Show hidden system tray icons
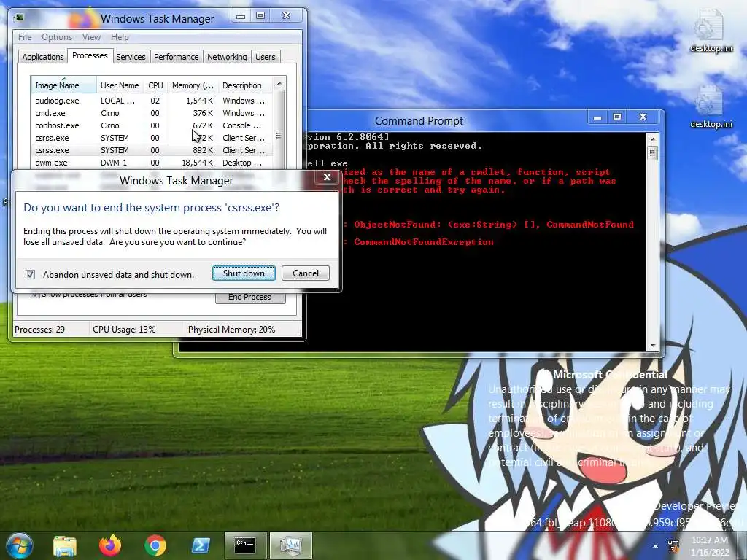747x560 pixels. 655,546
